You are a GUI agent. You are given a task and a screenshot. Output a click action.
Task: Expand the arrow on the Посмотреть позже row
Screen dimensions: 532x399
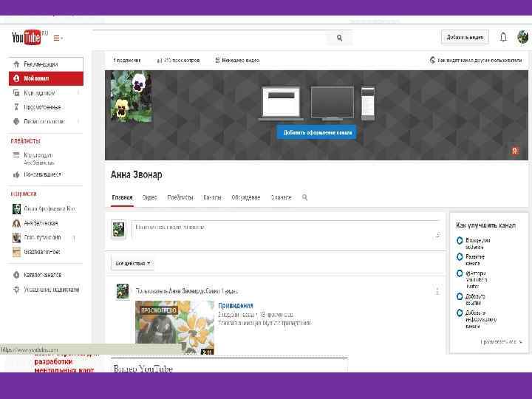78,121
